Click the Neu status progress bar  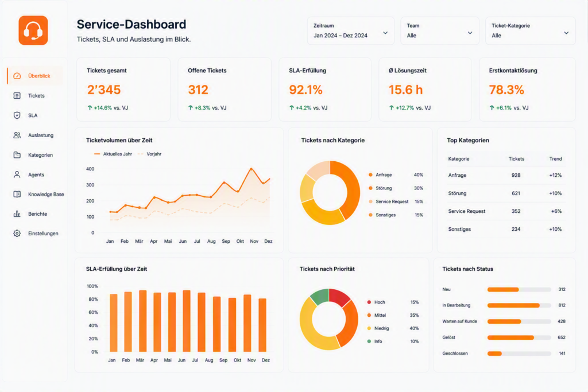519,289
